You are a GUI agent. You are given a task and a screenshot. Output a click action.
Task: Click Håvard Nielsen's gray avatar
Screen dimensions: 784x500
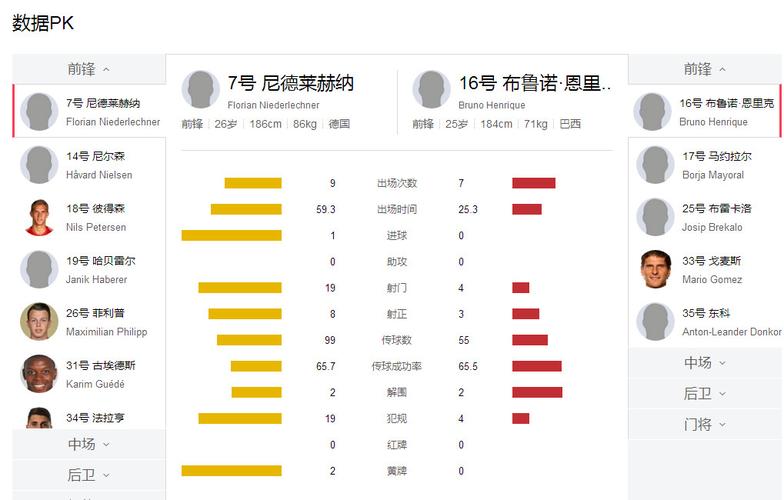click(39, 165)
